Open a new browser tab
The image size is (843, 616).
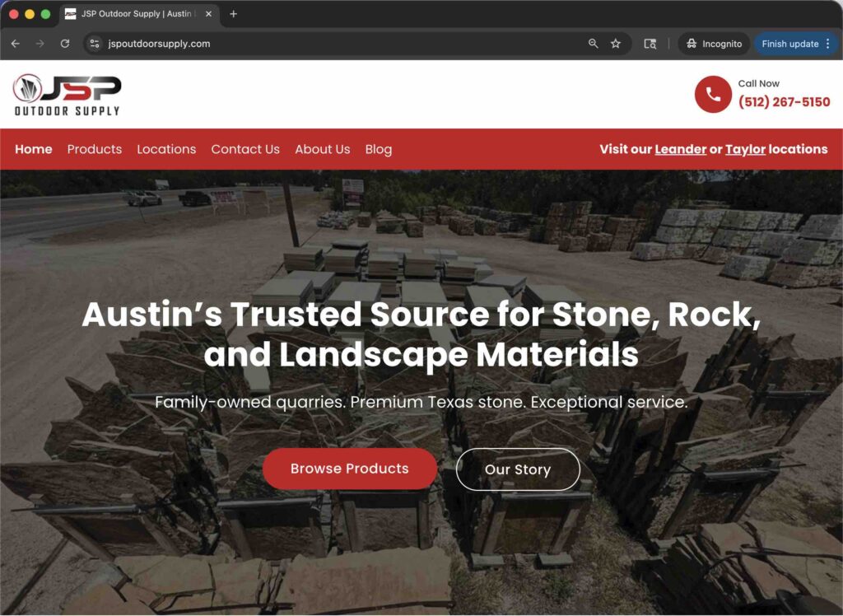(234, 14)
